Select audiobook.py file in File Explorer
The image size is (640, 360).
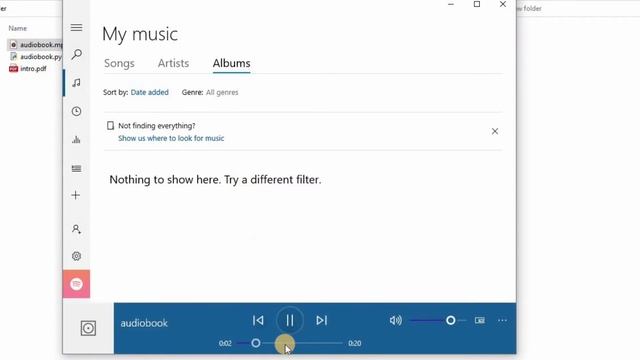(x=36, y=57)
